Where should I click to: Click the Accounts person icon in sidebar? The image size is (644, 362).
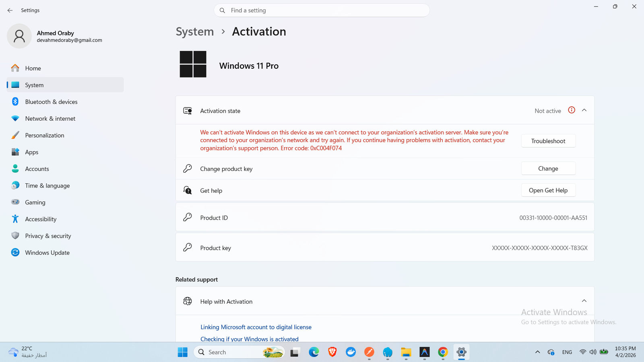pos(15,169)
